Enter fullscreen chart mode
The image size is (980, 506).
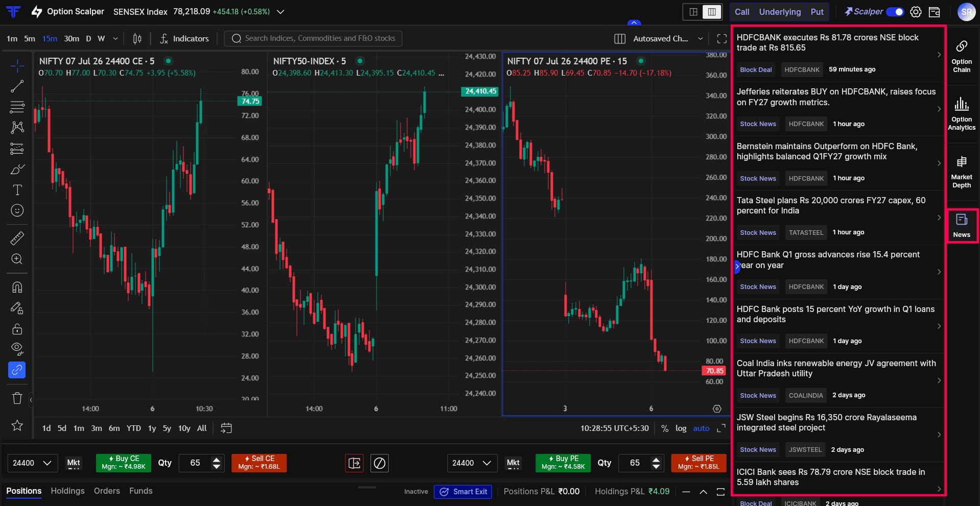click(722, 39)
